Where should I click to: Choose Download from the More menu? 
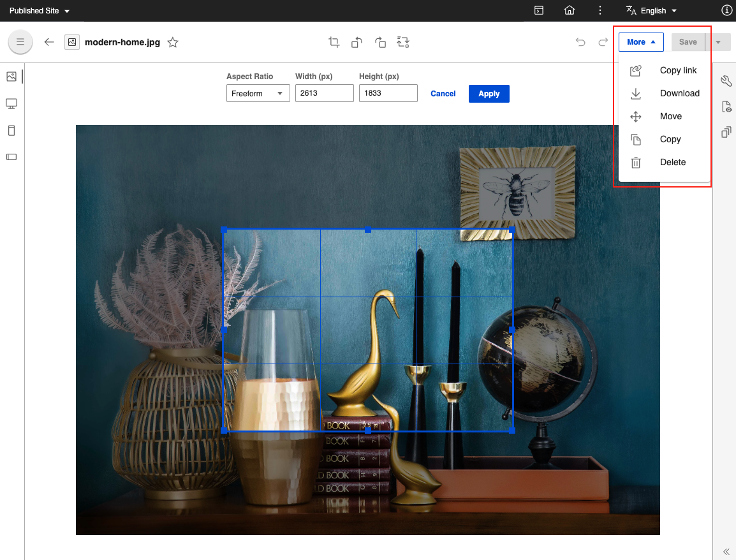click(679, 93)
